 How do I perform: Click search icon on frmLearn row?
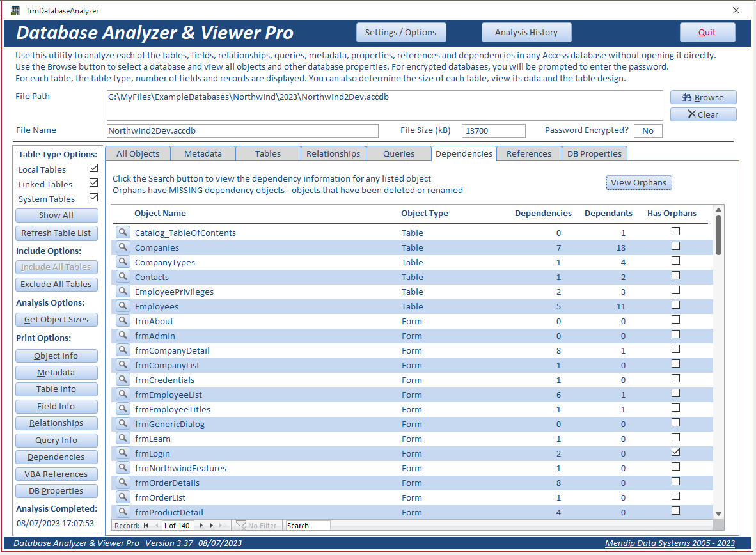click(x=123, y=439)
